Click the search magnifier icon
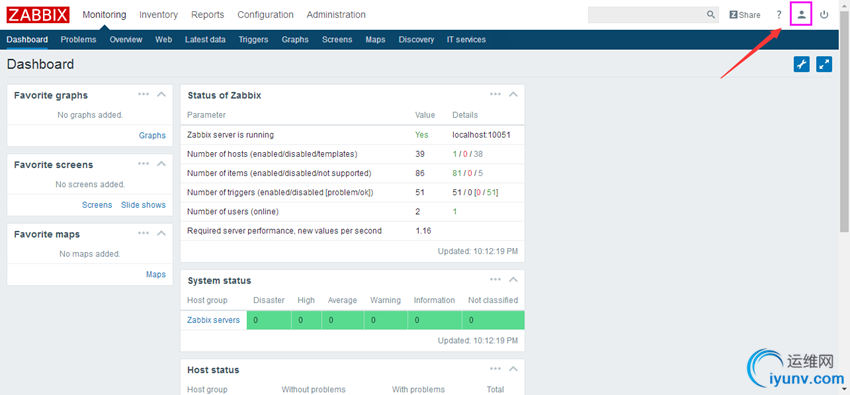This screenshot has width=850, height=395. pos(711,15)
